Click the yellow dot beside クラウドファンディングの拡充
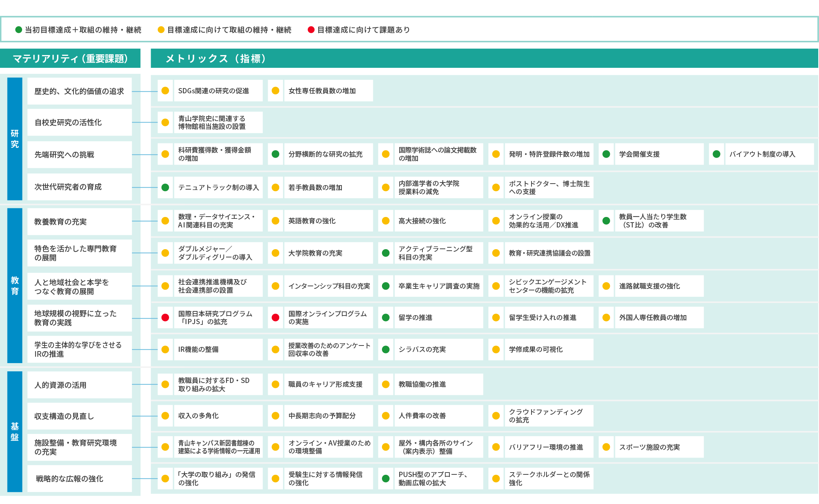This screenshot has height=504, width=819. [x=496, y=416]
